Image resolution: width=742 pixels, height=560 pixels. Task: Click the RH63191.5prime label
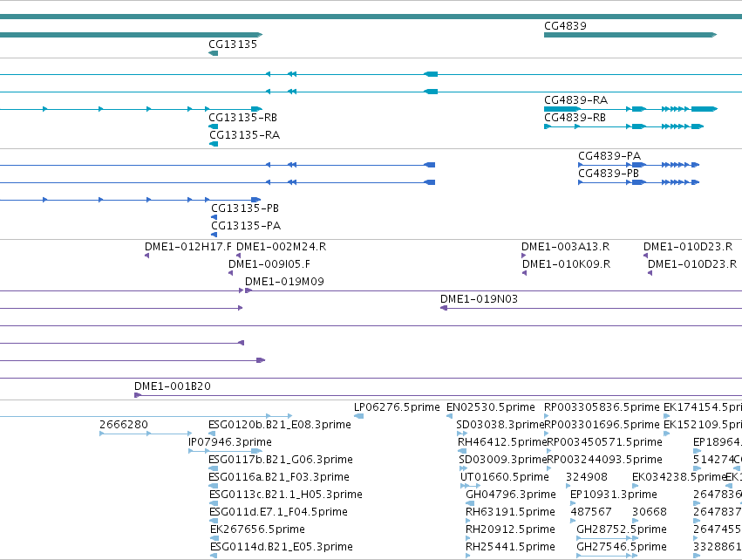click(510, 512)
